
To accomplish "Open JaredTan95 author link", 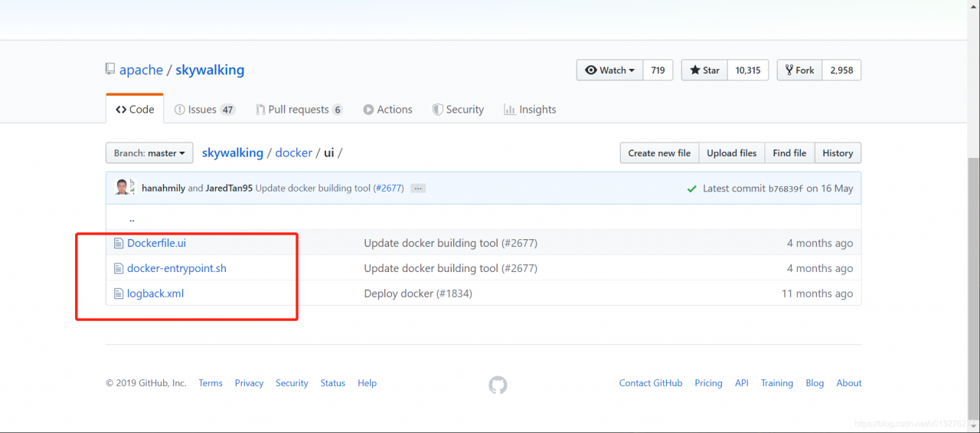I will (x=229, y=189).
